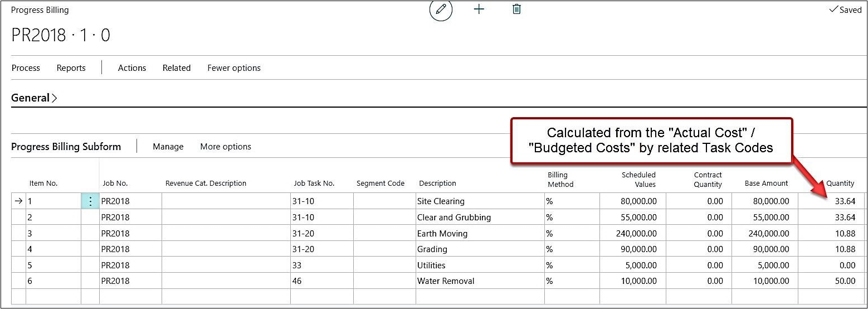868x309 pixels.
Task: Open the Related menu
Action: click(x=177, y=68)
